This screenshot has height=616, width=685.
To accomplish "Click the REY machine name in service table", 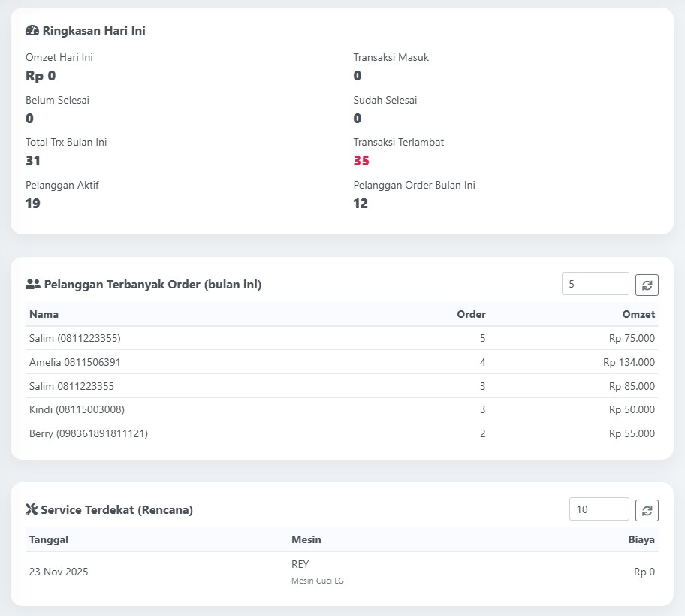I will 300,564.
